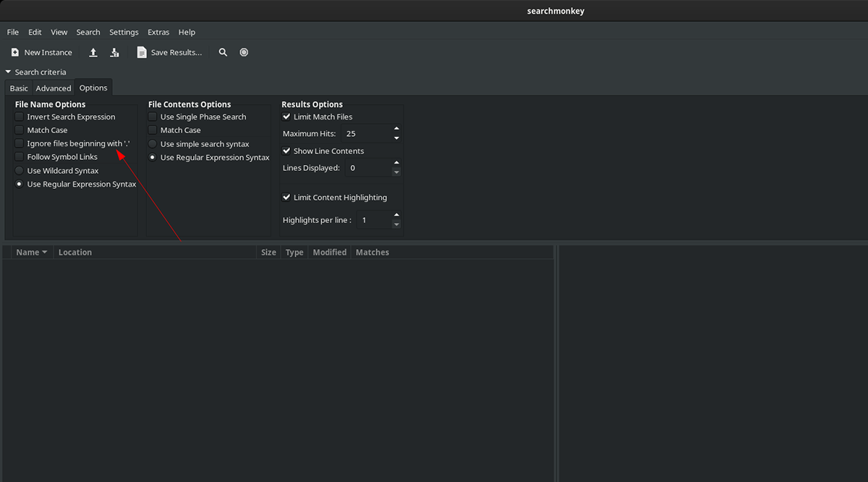Uncheck Show Line Contents
This screenshot has width=868, height=482.
pyautogui.click(x=286, y=151)
